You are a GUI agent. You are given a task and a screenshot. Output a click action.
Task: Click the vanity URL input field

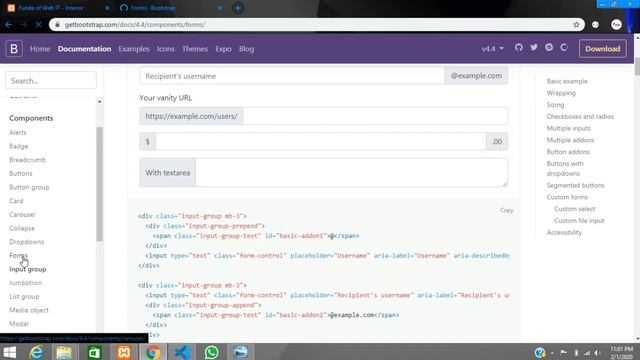tap(376, 116)
